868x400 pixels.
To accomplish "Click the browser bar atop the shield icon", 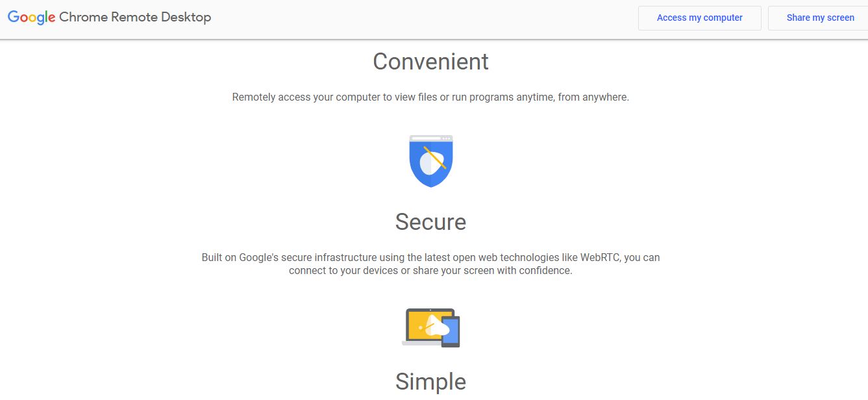I will (x=431, y=138).
